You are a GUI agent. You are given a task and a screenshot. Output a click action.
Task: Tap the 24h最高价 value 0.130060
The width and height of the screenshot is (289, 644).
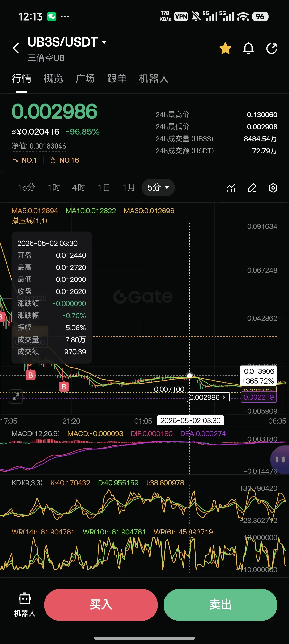pos(262,115)
